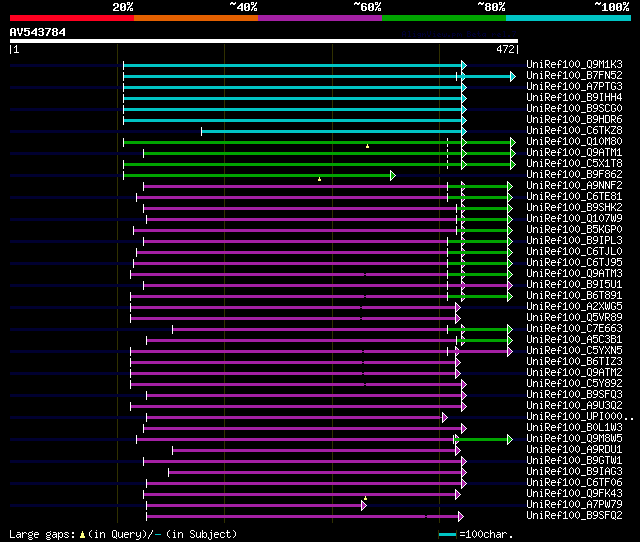The height and width of the screenshot is (542, 640).
Task: Click on UniRef100_Q9ATM2
Action: click(x=574, y=373)
